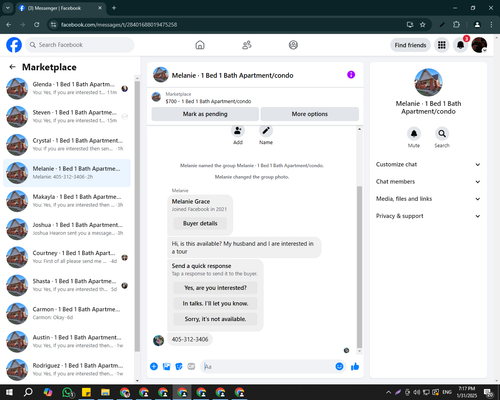This screenshot has width=500, height=400.
Task: Open Austin's apartment conversation
Action: (67, 342)
